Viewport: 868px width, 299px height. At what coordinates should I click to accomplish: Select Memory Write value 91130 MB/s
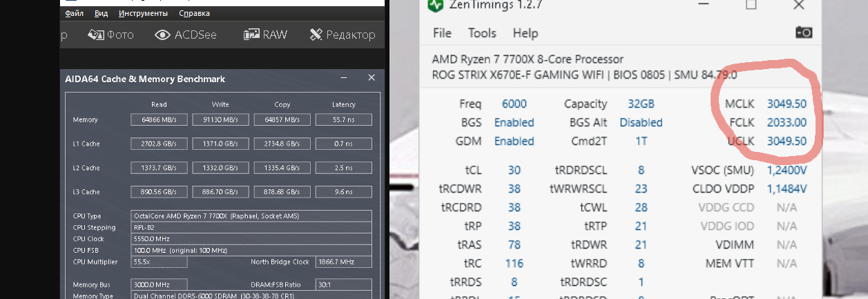coord(220,119)
